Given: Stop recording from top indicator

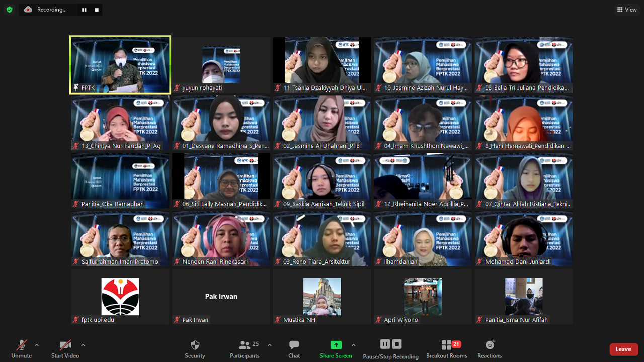Looking at the screenshot, I should 97,10.
